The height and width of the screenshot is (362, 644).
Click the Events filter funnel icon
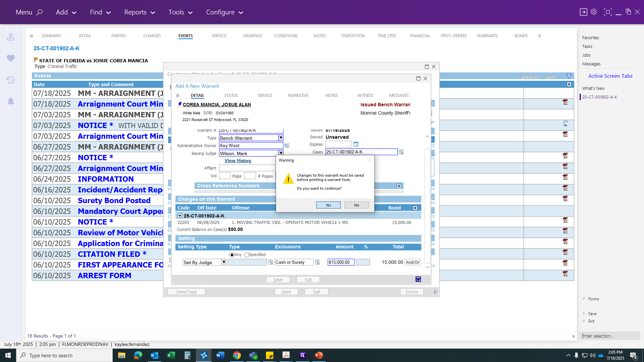coord(569,76)
